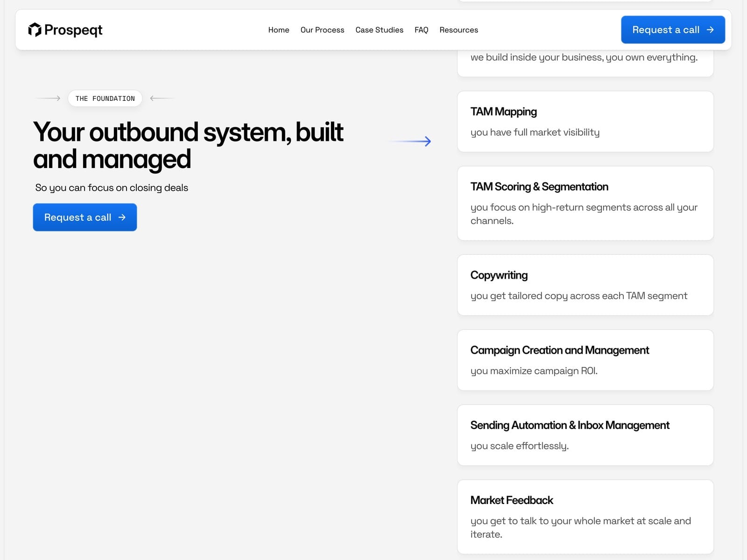Click the 'Your outbound system' headline
The width and height of the screenshot is (747, 560).
click(188, 145)
